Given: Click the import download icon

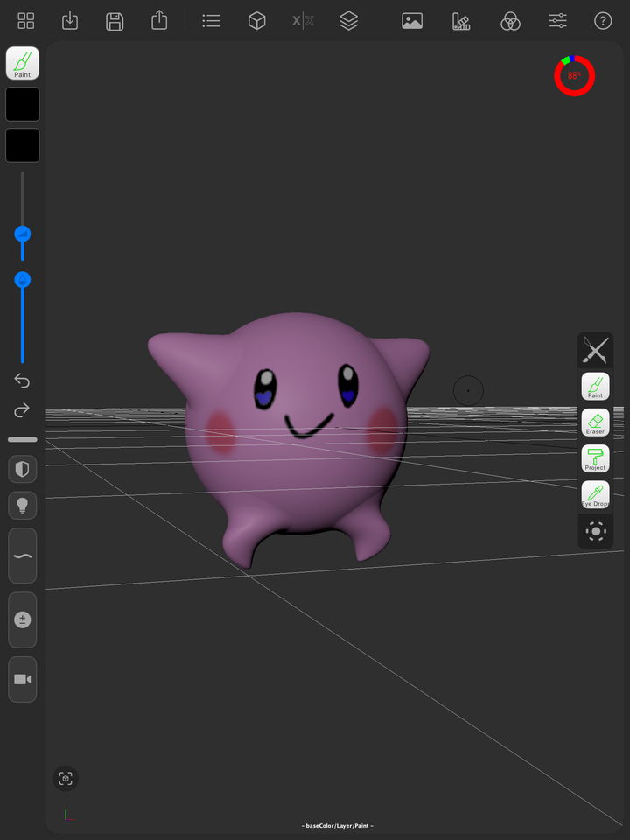Looking at the screenshot, I should click(70, 21).
